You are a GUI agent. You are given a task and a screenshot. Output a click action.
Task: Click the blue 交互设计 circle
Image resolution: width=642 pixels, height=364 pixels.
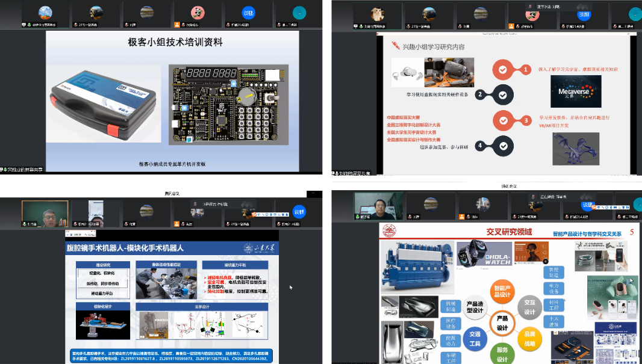point(530,307)
